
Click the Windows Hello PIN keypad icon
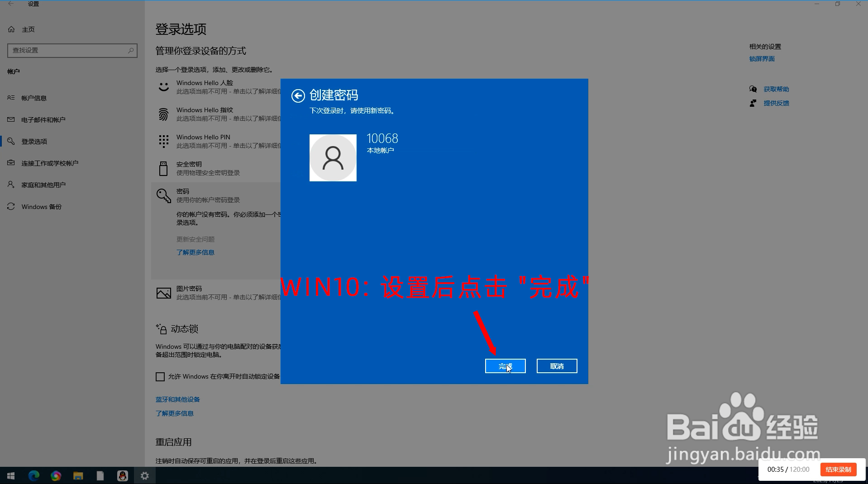click(163, 141)
